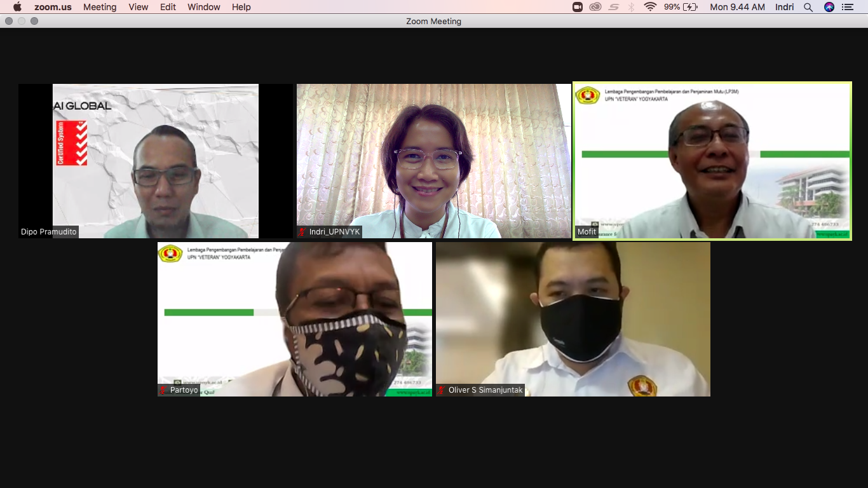The height and width of the screenshot is (488, 868).
Task: Select Mofit's highlighted video tile
Action: (x=712, y=161)
